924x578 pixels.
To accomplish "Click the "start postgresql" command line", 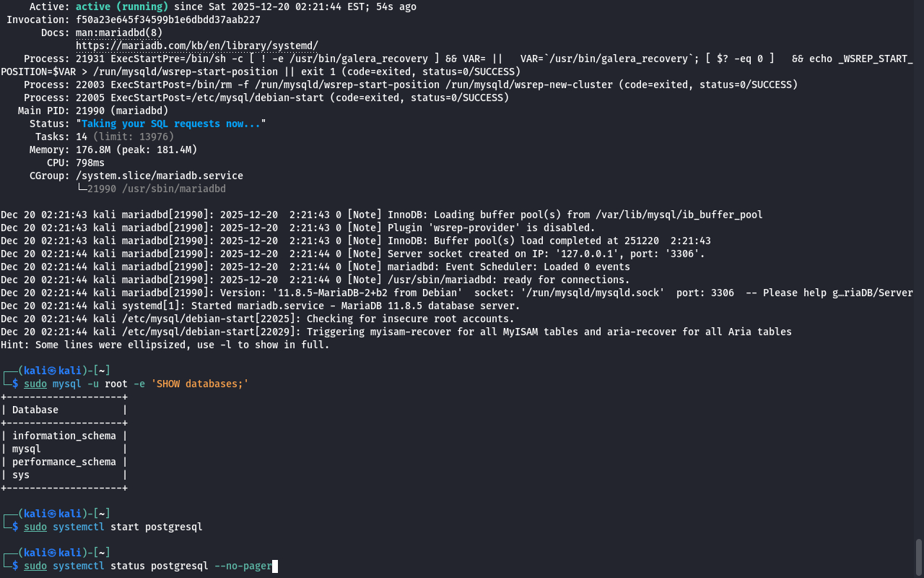I will [x=156, y=527].
